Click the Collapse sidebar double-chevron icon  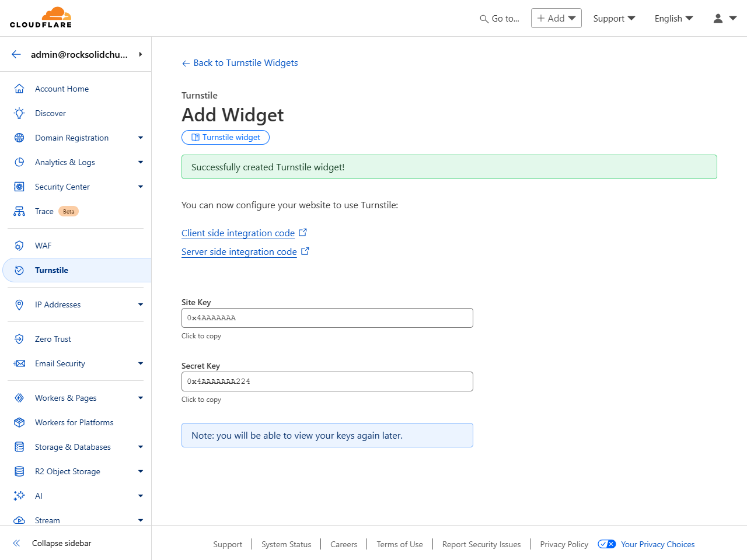17,543
